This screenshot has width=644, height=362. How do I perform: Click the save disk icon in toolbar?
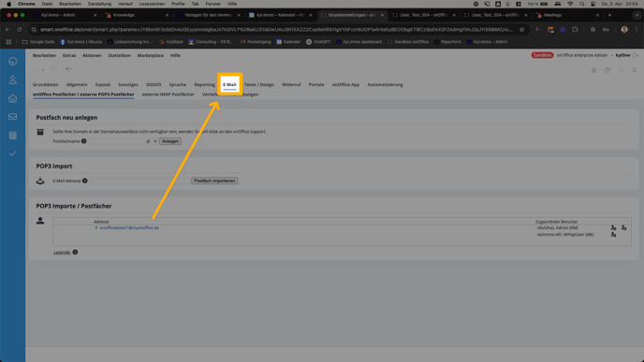coord(53,69)
